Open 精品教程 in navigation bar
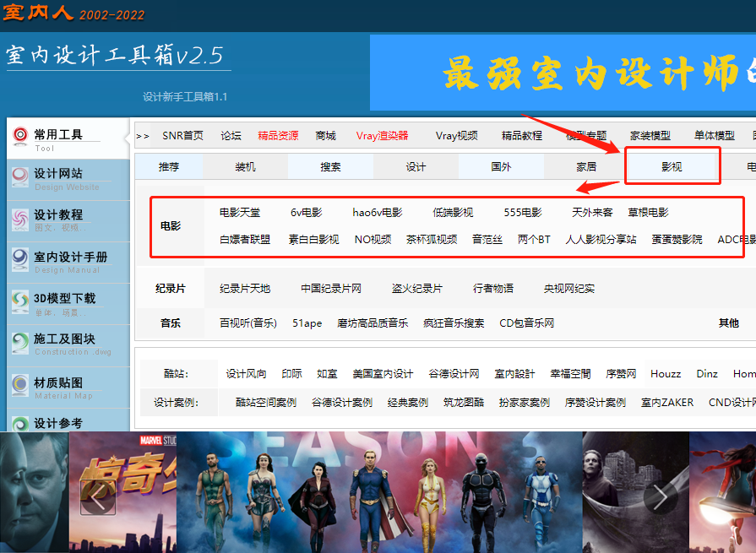The width and height of the screenshot is (756, 553). point(522,136)
